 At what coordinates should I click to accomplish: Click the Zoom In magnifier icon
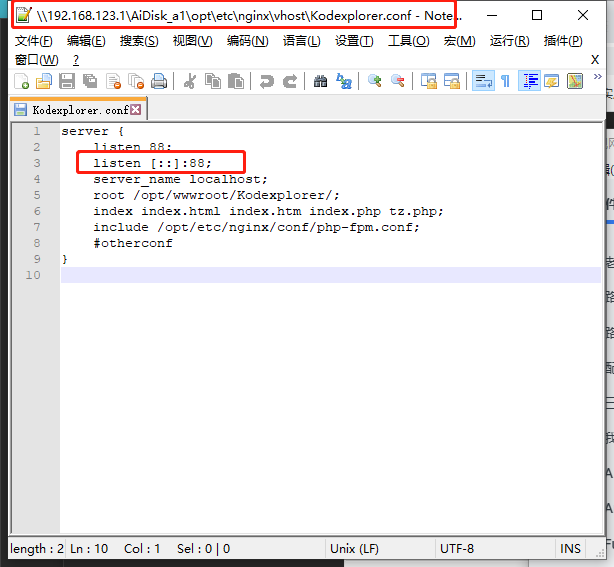(x=375, y=82)
